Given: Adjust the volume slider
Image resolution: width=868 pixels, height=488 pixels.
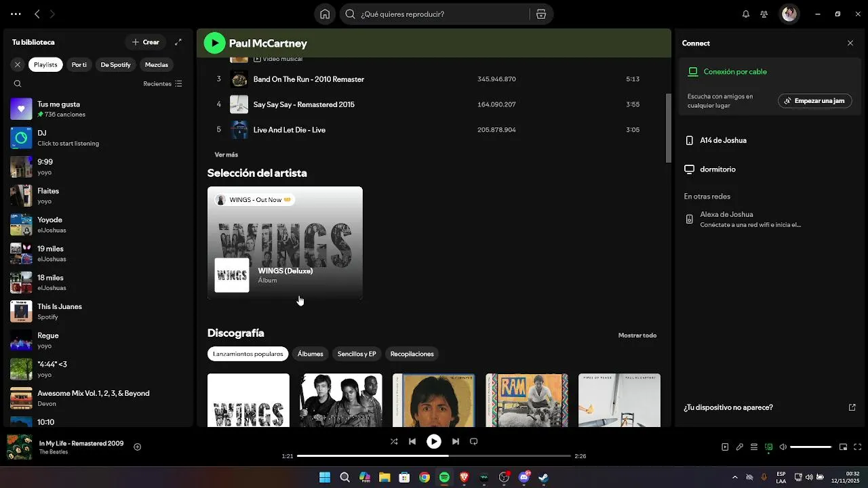Looking at the screenshot, I should [811, 447].
